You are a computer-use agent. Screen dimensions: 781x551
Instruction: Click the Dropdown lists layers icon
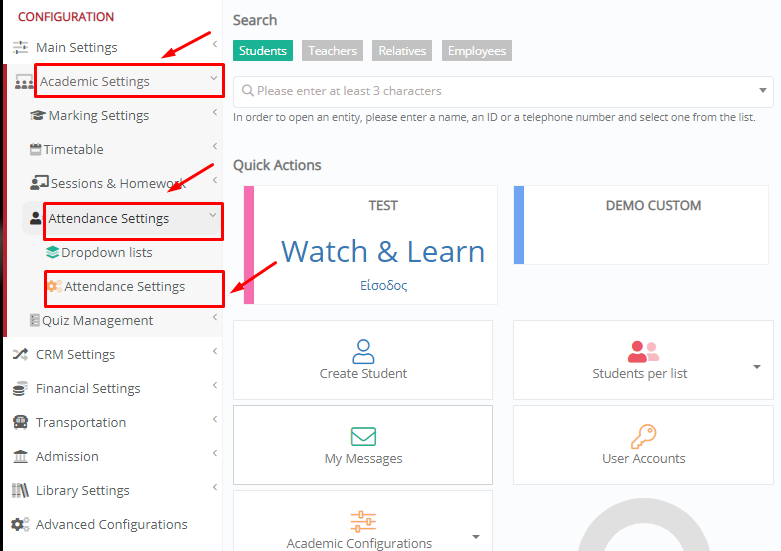coord(52,252)
